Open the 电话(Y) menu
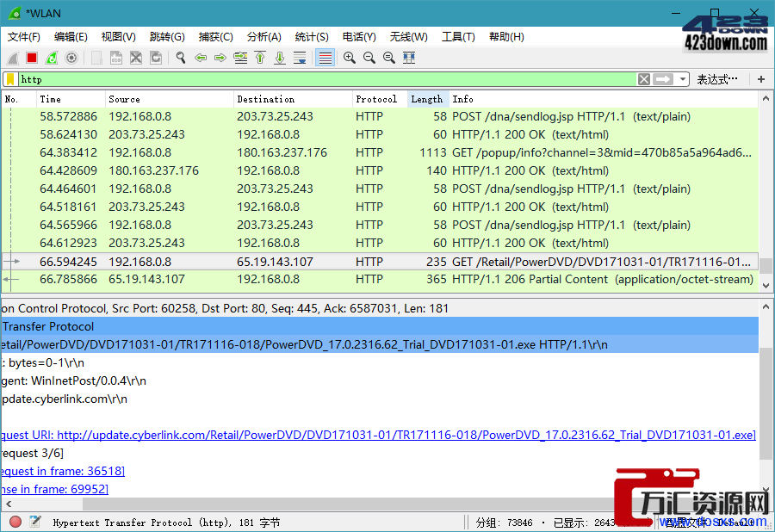Screen dimensions: 775x532 (359, 37)
